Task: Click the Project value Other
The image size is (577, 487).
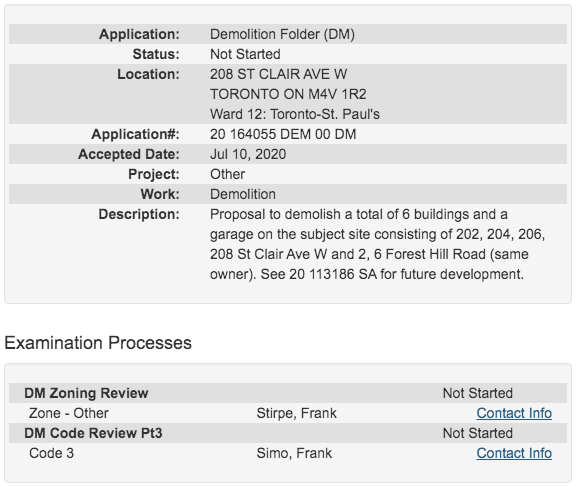Action: click(x=227, y=174)
